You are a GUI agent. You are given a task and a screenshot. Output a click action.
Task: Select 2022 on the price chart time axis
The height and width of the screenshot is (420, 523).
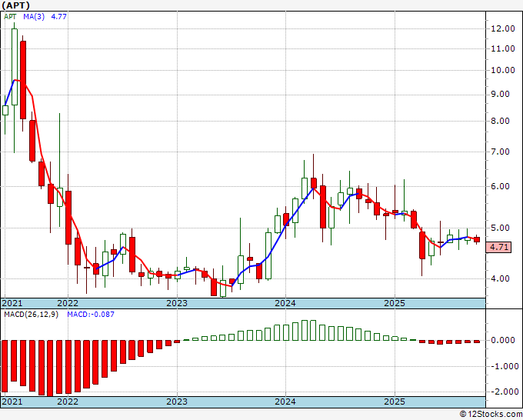point(68,303)
